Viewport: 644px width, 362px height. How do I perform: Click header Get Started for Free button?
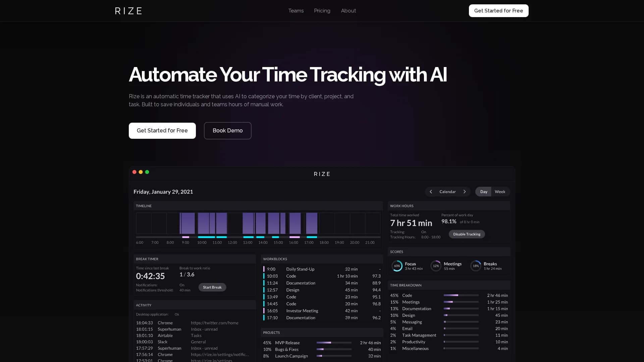tap(498, 11)
